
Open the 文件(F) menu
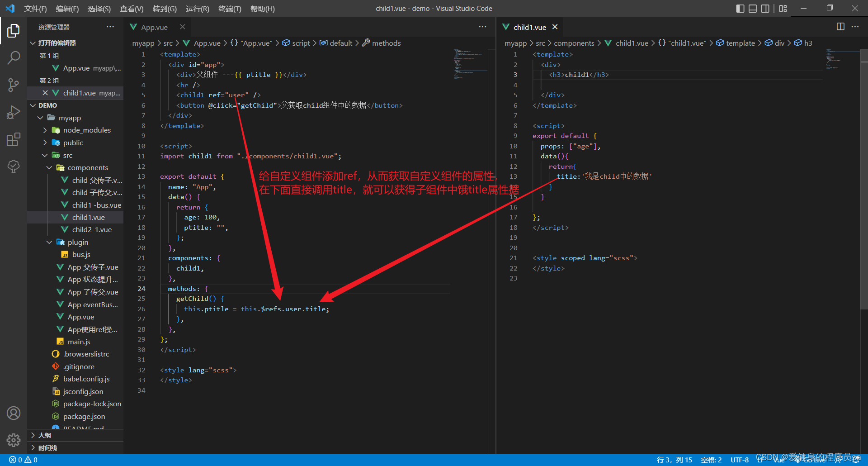coord(35,9)
